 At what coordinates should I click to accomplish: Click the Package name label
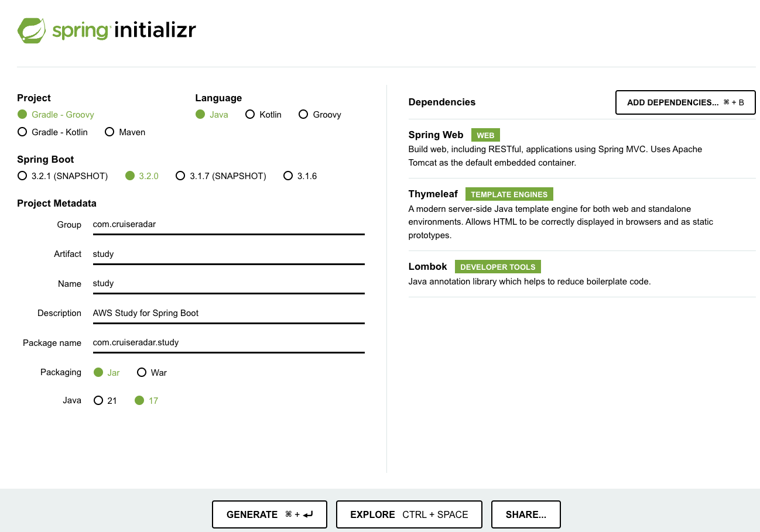[52, 343]
